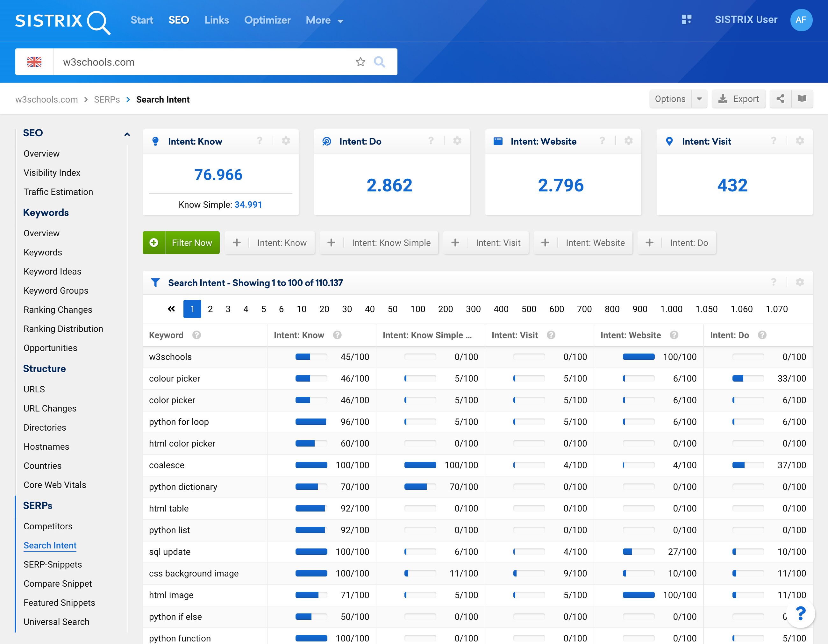The image size is (828, 644).
Task: Go to SERPs breadcrumb link
Action: click(107, 99)
